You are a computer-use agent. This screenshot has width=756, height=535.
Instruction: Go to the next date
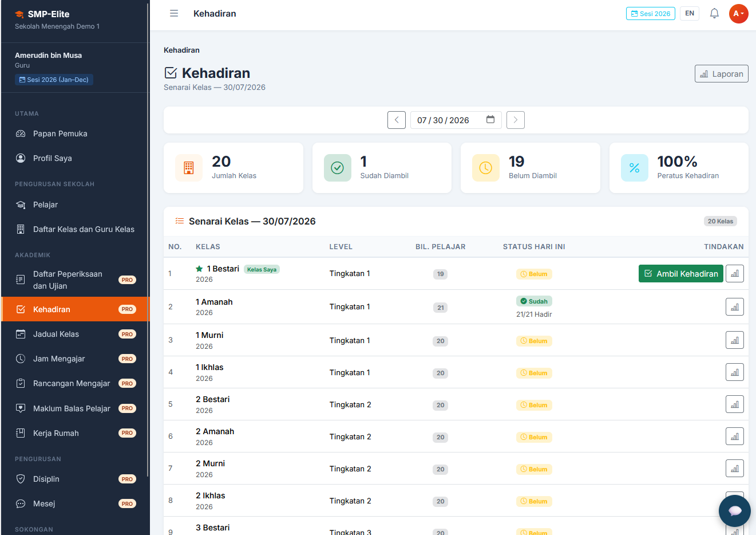[516, 120]
